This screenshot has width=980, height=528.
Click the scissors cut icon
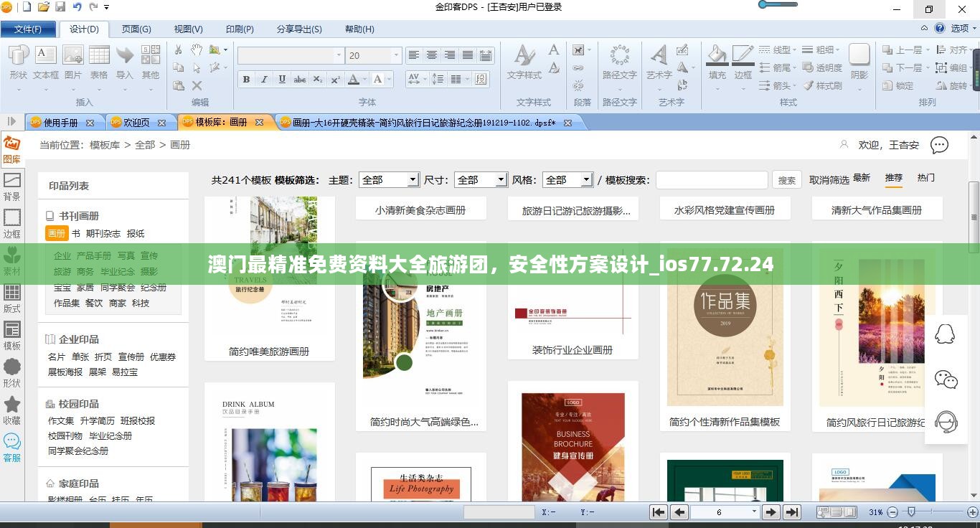coord(179,50)
